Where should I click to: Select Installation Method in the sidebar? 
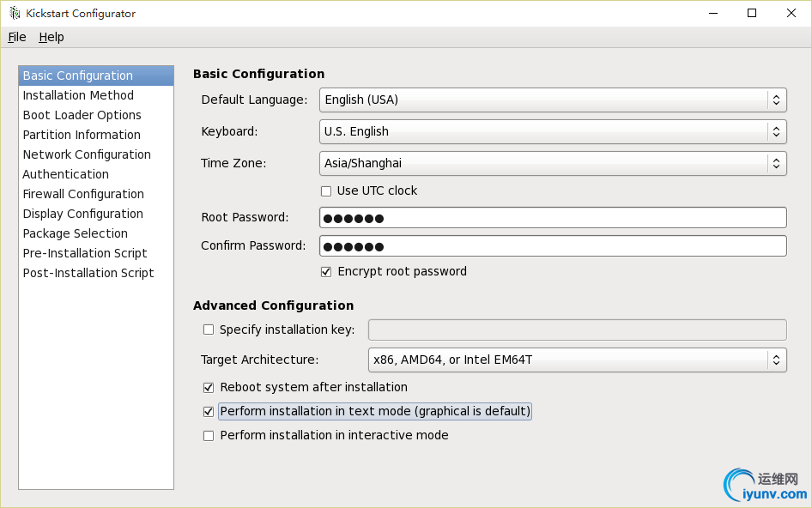click(96, 95)
